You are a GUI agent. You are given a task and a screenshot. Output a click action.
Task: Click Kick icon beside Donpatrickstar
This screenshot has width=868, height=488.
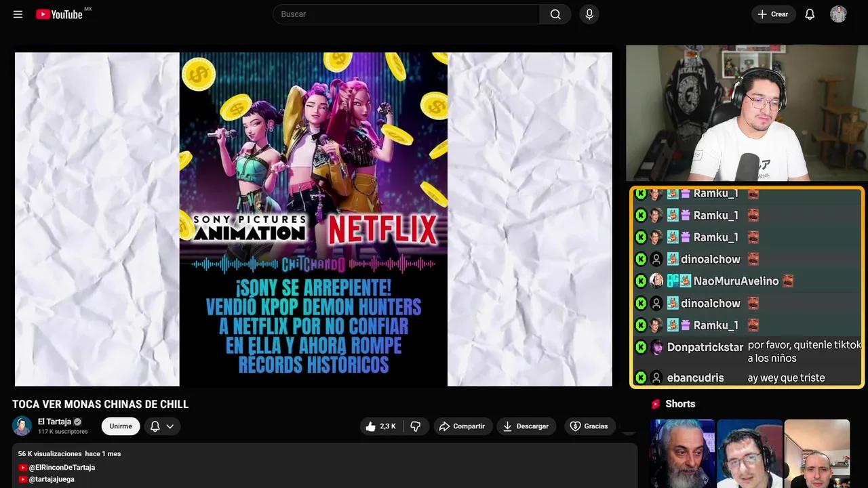641,347
